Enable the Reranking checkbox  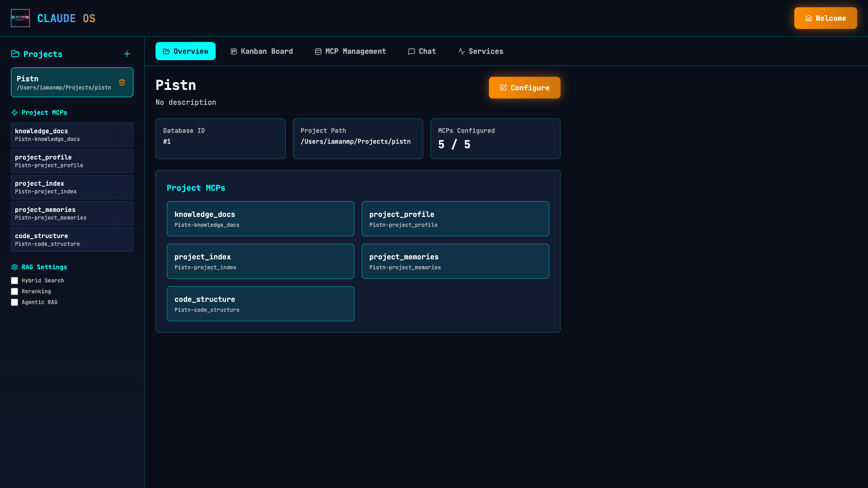tap(14, 291)
